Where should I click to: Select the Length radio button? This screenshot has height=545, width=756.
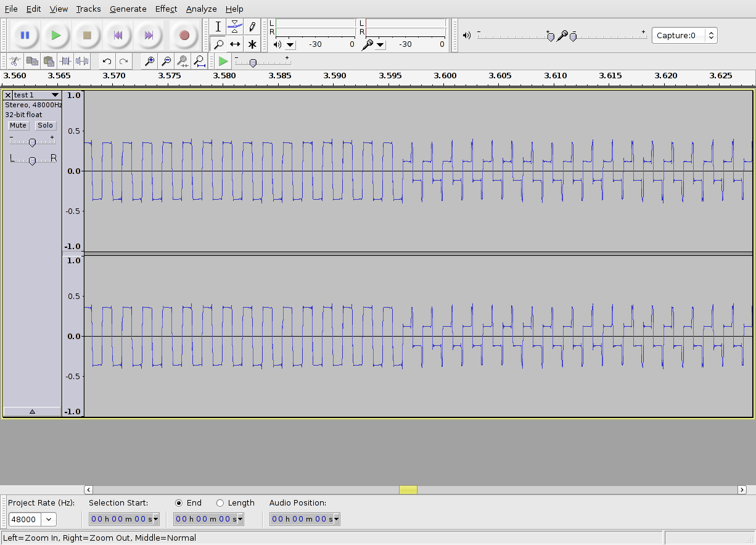[220, 503]
